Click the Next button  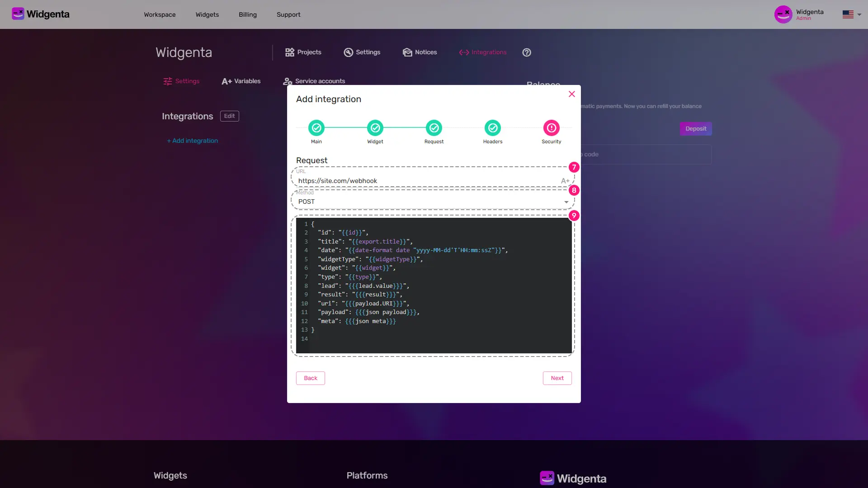pyautogui.click(x=557, y=378)
